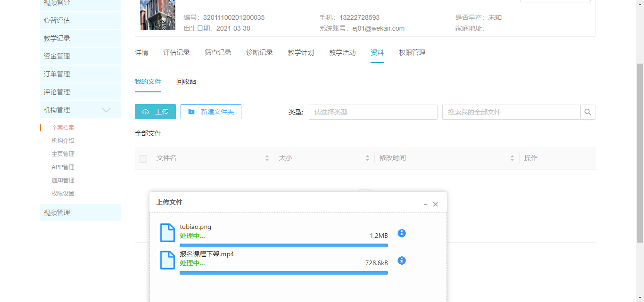
Task: Click the ID number 32011100201200035
Action: click(x=234, y=17)
